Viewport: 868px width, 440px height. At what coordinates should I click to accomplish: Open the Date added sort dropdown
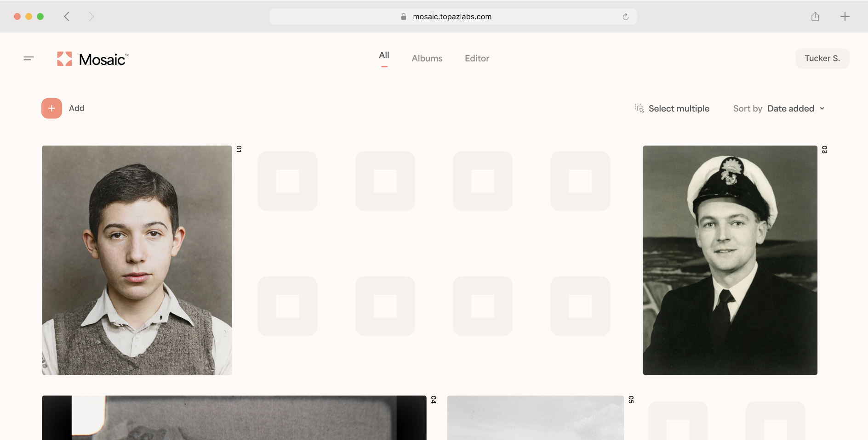point(790,109)
